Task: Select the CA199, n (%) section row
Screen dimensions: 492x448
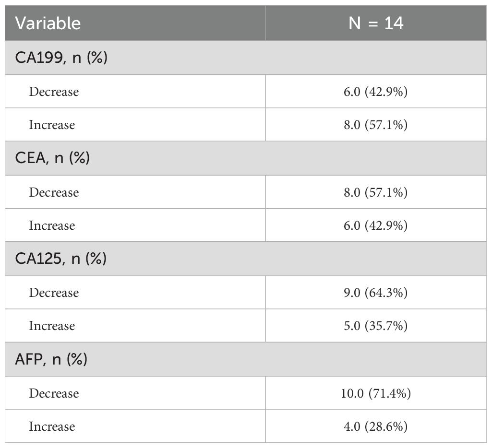Action: click(61, 58)
